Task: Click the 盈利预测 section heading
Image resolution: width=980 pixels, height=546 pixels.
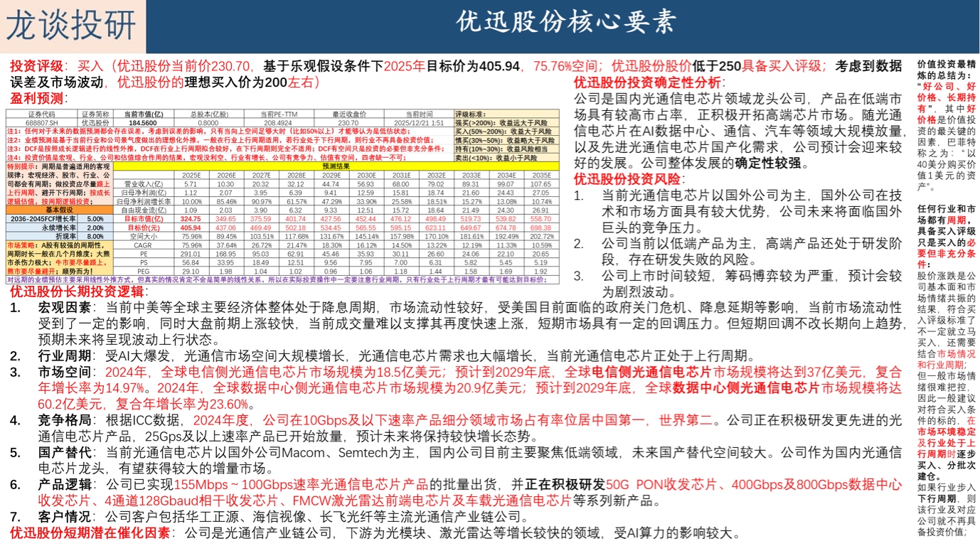Action: 36,97
